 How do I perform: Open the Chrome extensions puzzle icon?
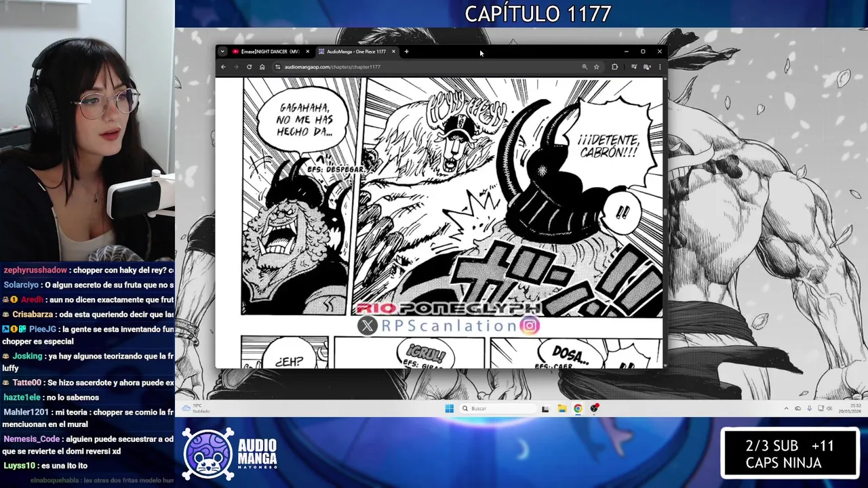point(614,67)
